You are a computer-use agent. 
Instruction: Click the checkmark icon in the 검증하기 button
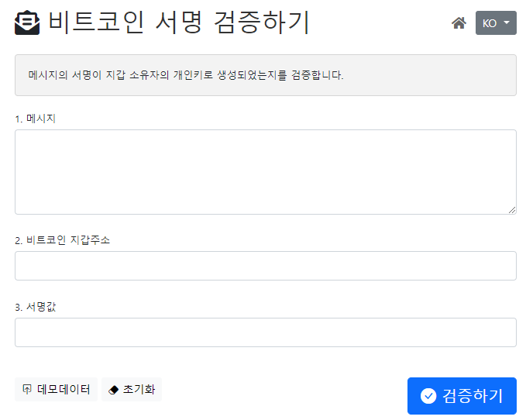coord(428,396)
